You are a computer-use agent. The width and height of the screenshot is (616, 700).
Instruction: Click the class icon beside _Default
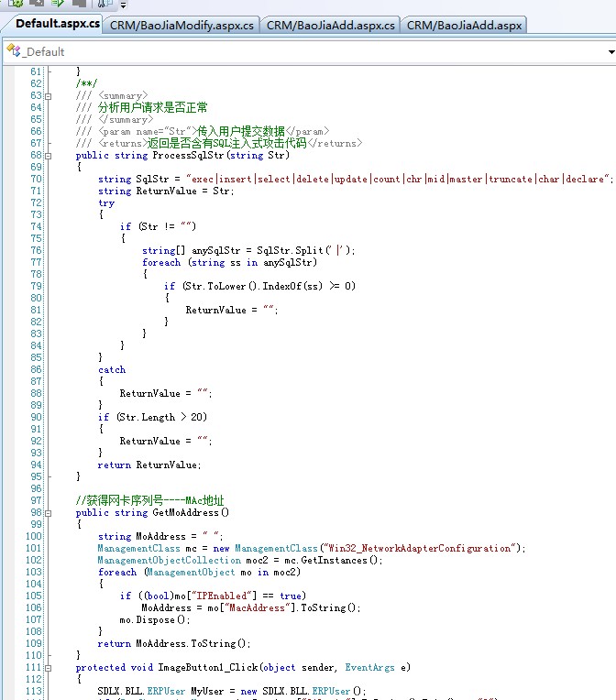tap(14, 51)
